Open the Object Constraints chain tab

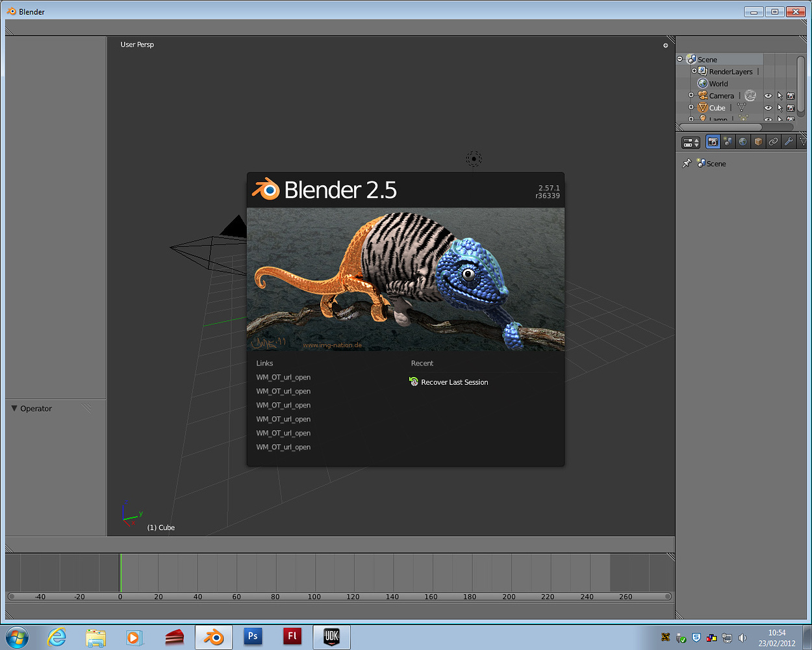pos(773,141)
